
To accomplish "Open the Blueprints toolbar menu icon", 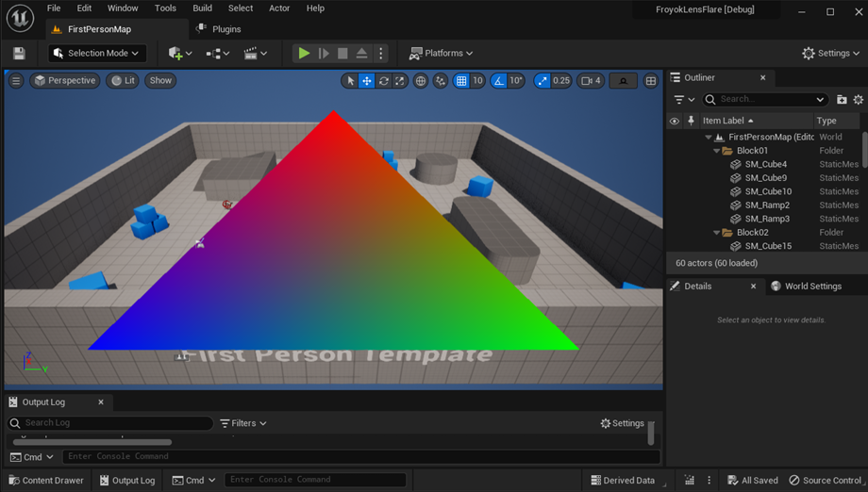I will tap(218, 53).
